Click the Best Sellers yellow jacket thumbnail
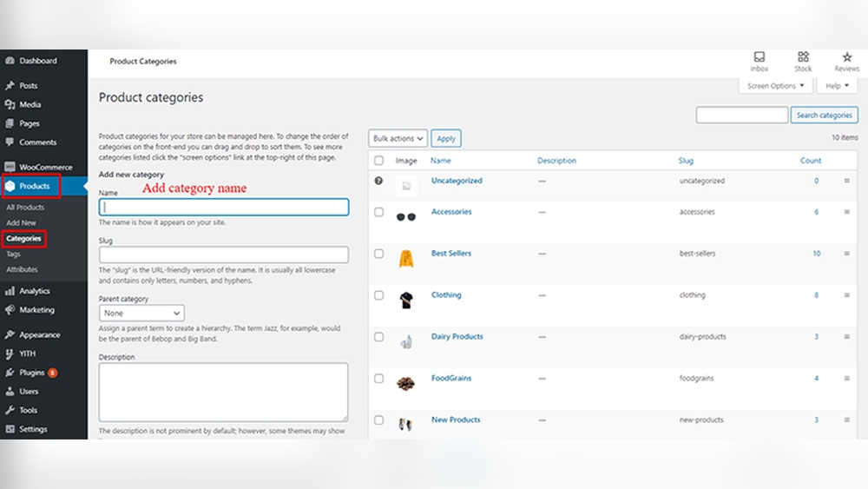This screenshot has width=868, height=489. [405, 259]
